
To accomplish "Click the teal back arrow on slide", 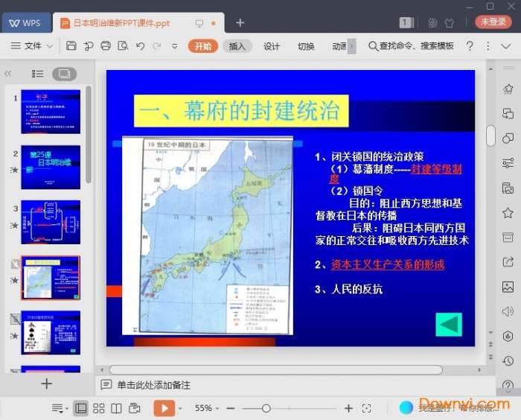I will point(449,325).
